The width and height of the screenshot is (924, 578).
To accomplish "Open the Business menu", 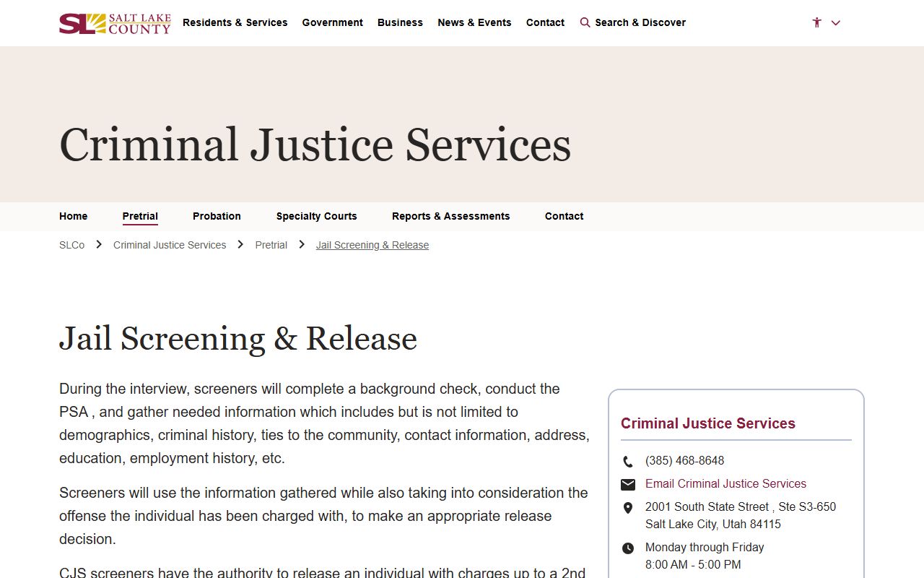I will coord(400,22).
